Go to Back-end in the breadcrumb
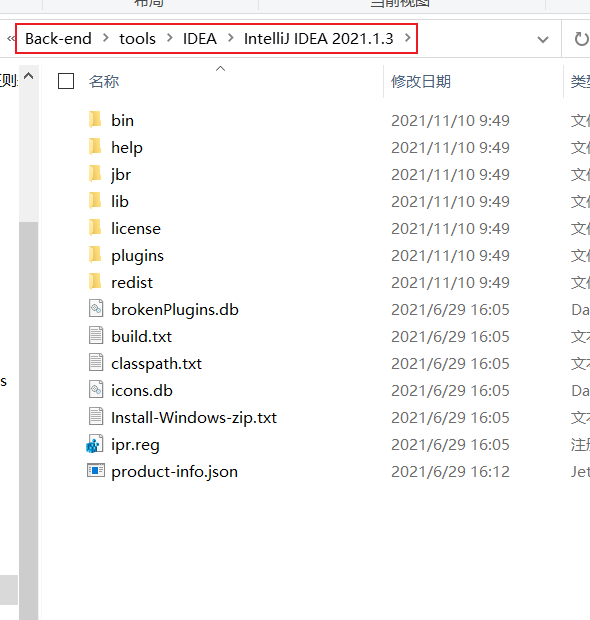 pos(58,39)
